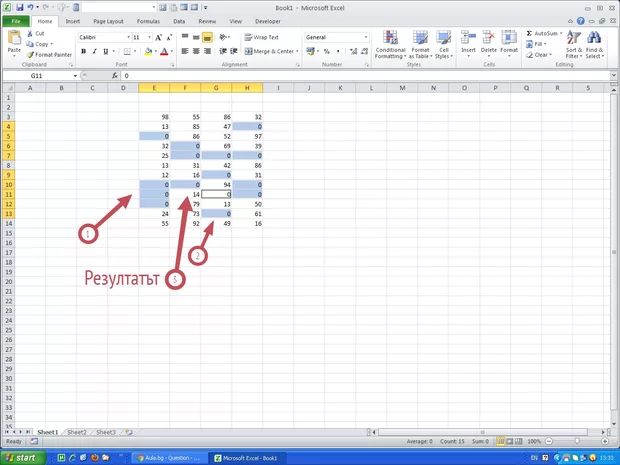This screenshot has width=620, height=465.
Task: Open the Merge & Center dropdown arrow
Action: tap(297, 51)
